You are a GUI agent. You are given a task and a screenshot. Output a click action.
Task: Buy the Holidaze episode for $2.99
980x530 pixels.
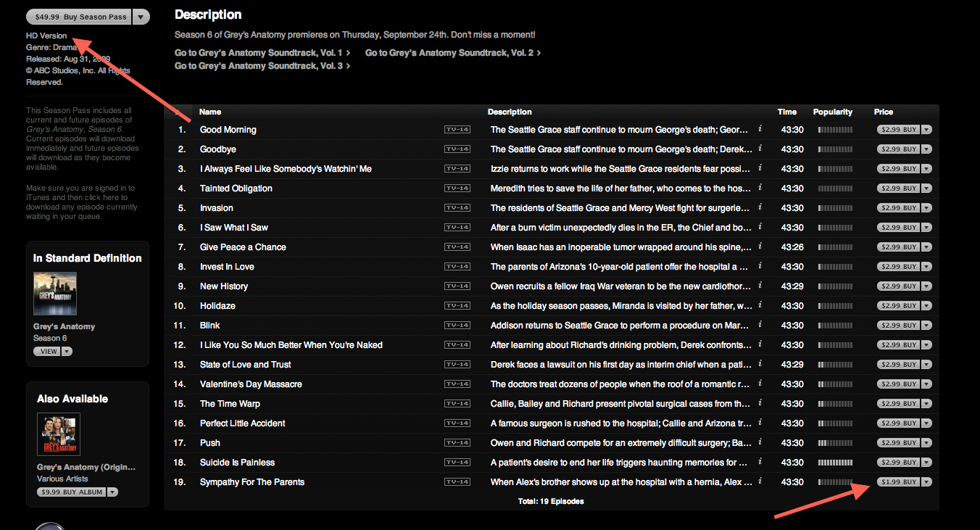(899, 306)
